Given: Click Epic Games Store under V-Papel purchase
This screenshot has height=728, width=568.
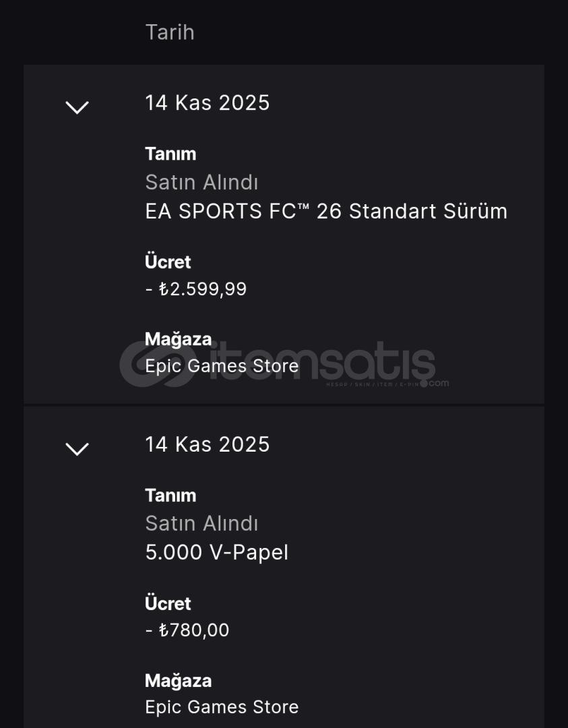Looking at the screenshot, I should click(x=222, y=707).
